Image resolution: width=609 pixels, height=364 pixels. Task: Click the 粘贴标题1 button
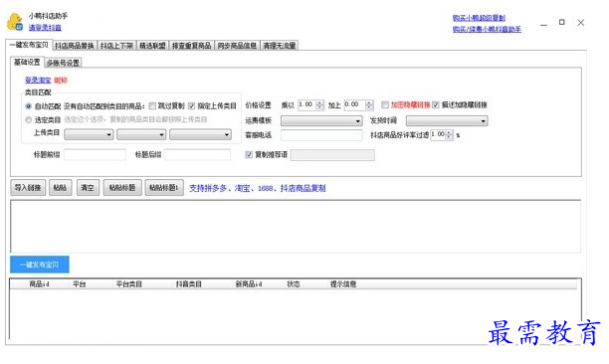click(164, 188)
